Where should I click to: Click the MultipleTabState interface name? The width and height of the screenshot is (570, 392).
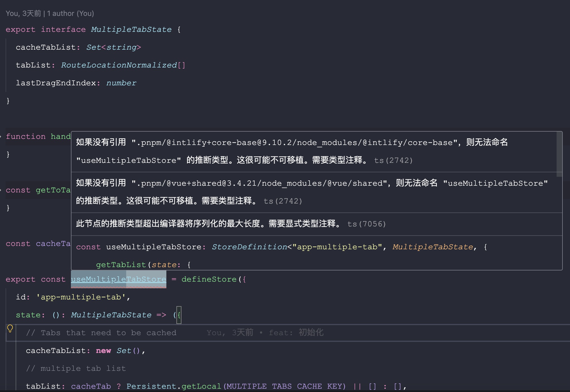point(131,29)
